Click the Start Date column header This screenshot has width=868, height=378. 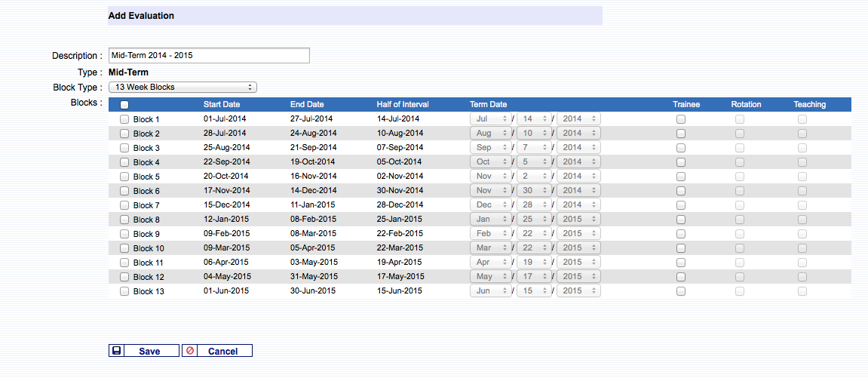click(222, 105)
